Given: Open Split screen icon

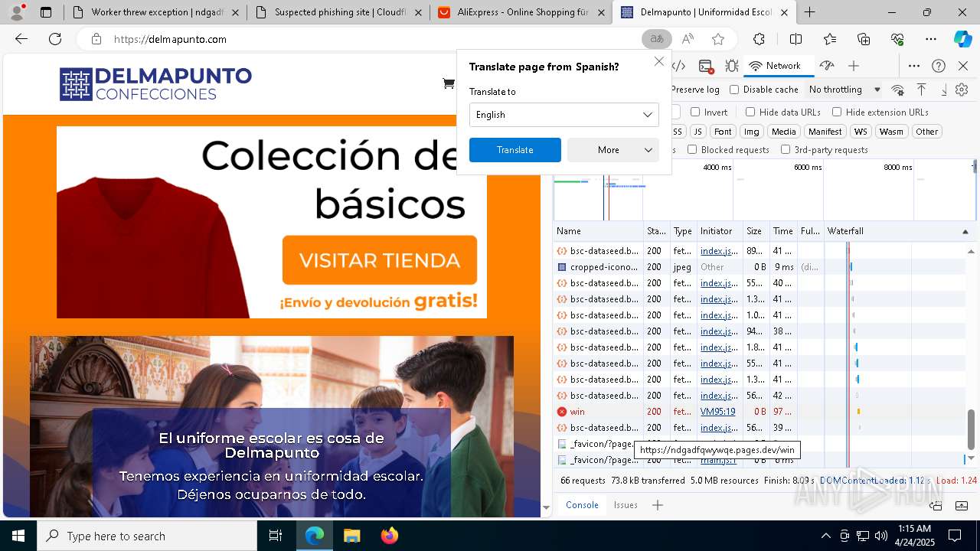Looking at the screenshot, I should 795,39.
